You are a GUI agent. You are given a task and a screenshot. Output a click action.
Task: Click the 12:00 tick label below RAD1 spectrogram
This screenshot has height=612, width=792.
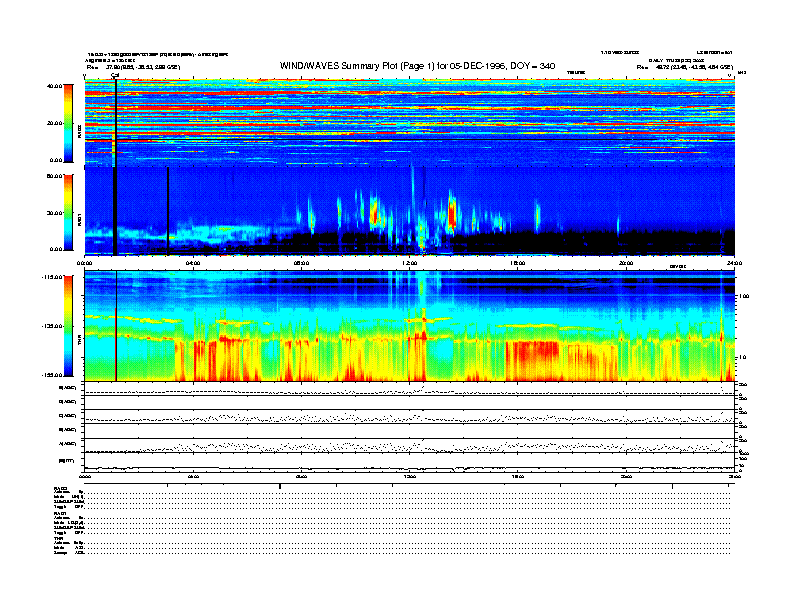click(410, 263)
